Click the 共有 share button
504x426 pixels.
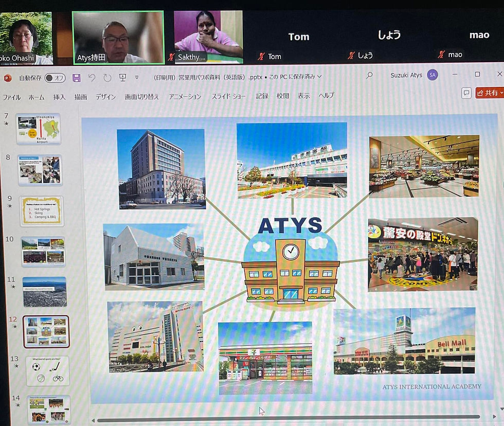coord(489,93)
